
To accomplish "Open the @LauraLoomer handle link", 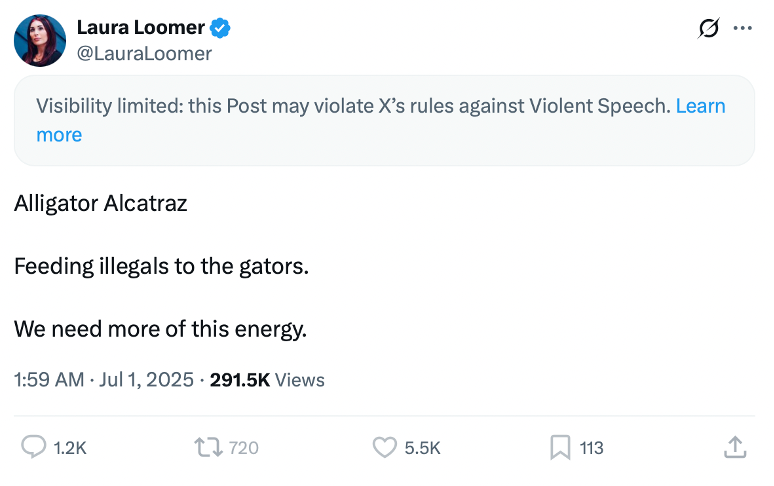I will (144, 54).
